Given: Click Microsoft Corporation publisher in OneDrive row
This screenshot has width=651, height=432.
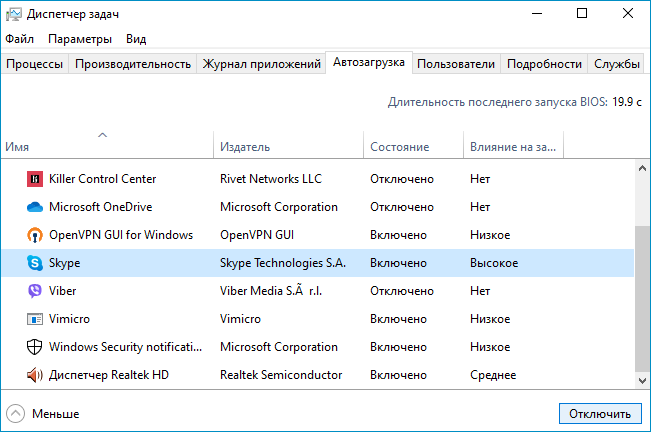Looking at the screenshot, I should (279, 207).
